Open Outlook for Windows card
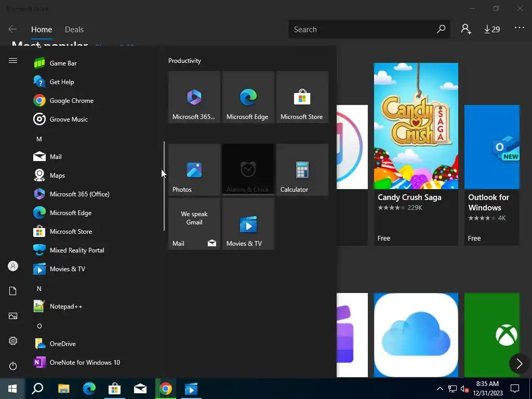 [492, 175]
